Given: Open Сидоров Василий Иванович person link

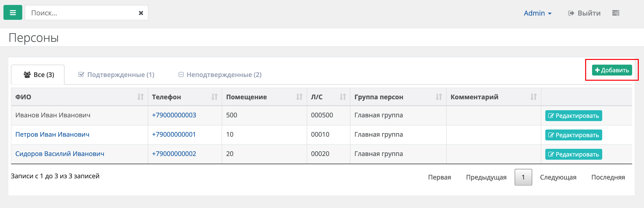Looking at the screenshot, I should 60,154.
